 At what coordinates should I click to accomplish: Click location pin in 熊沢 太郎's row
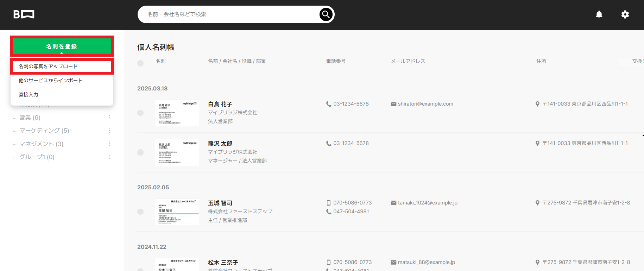coord(537,143)
